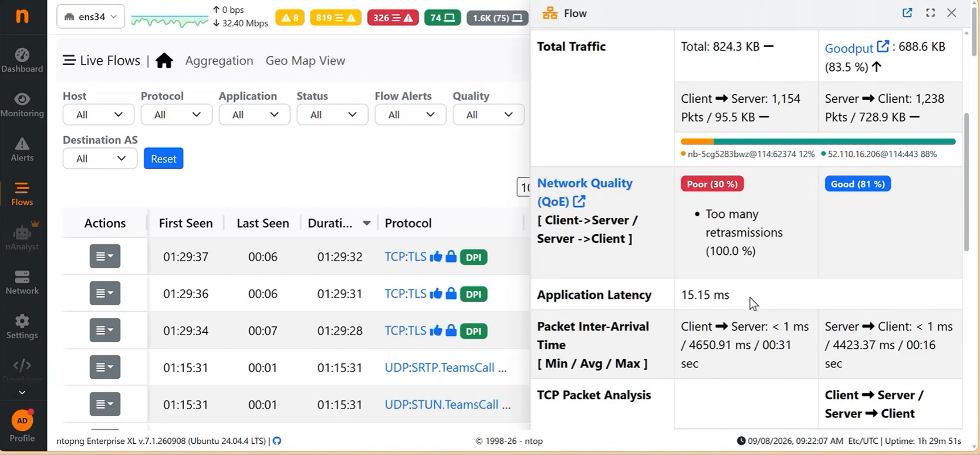Open the ens34 interface dropdown
The image size is (980, 455).
point(91,16)
